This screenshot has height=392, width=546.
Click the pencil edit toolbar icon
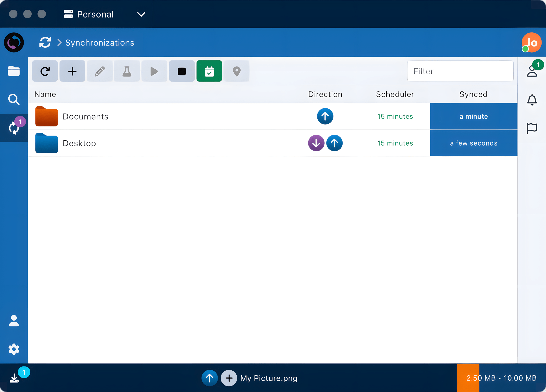tap(100, 71)
